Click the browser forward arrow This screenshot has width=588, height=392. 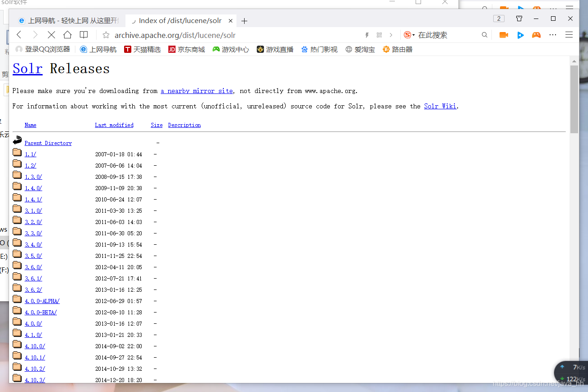(35, 35)
